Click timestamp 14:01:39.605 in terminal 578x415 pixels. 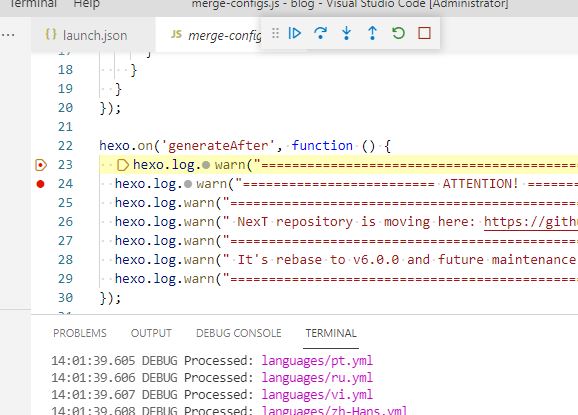(x=93, y=360)
